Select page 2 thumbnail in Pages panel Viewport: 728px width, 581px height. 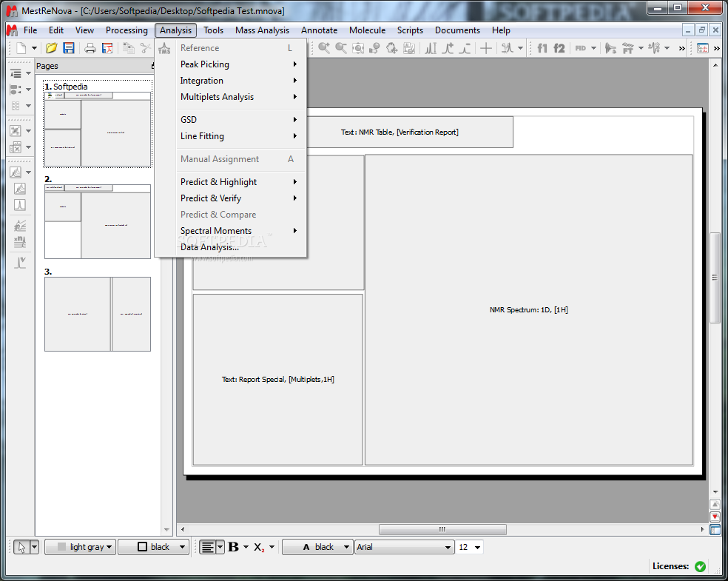pos(98,221)
